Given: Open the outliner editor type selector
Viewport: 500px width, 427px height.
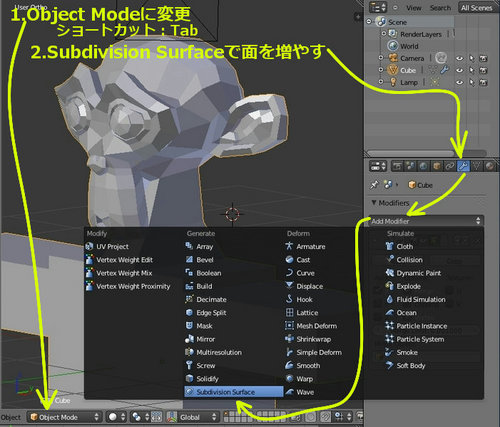Looking at the screenshot, I should click(378, 7).
